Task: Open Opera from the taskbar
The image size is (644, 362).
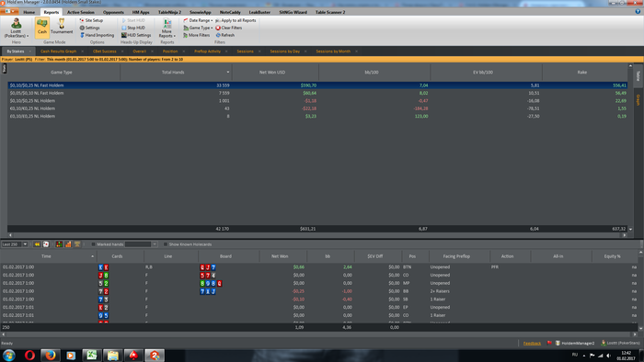Action: tap(29, 355)
